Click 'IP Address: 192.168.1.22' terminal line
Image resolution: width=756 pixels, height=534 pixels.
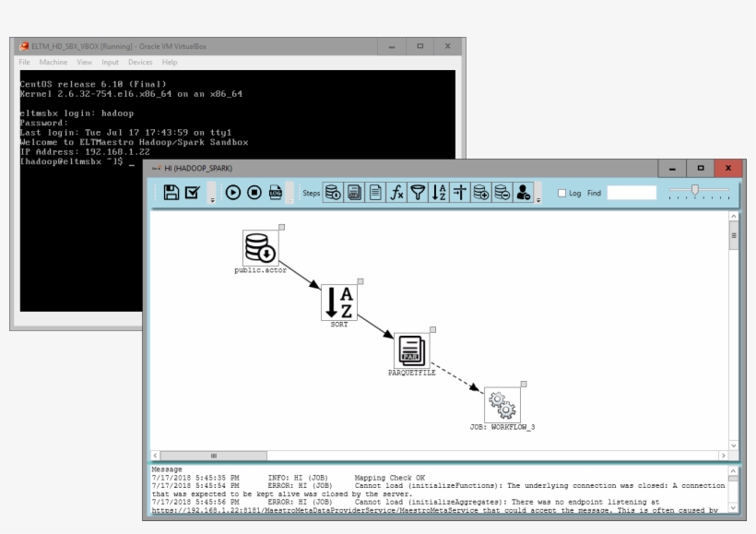[x=85, y=152]
